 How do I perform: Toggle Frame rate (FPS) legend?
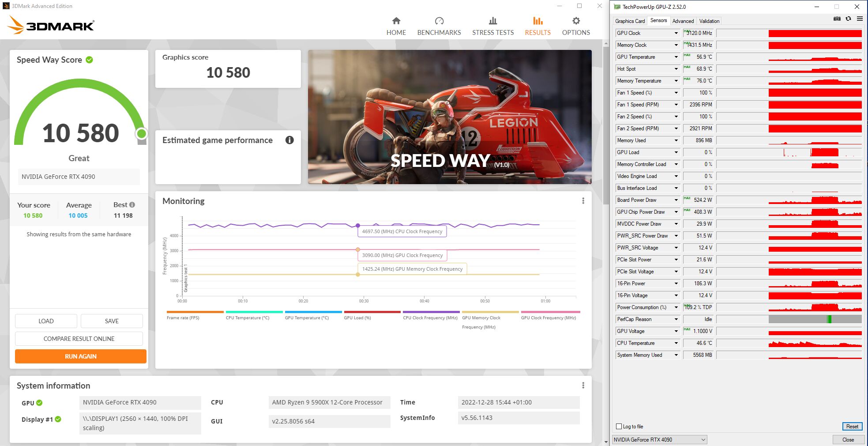click(x=195, y=315)
